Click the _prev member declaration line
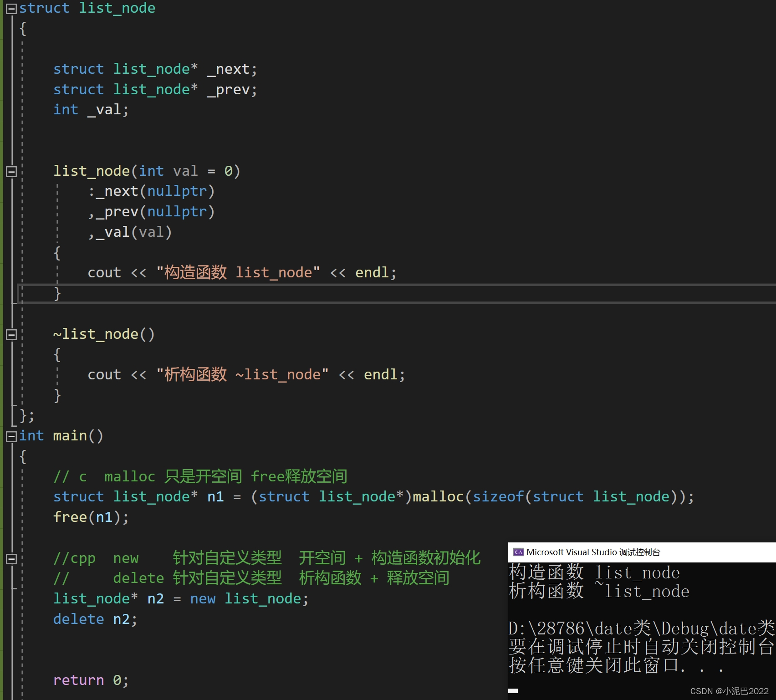This screenshot has height=700, width=776. (x=155, y=90)
